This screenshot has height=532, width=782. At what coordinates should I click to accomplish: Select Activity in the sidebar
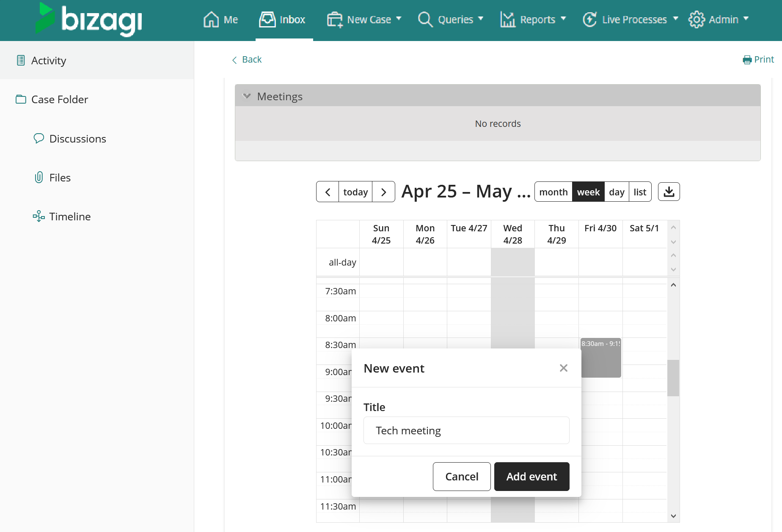pos(49,60)
